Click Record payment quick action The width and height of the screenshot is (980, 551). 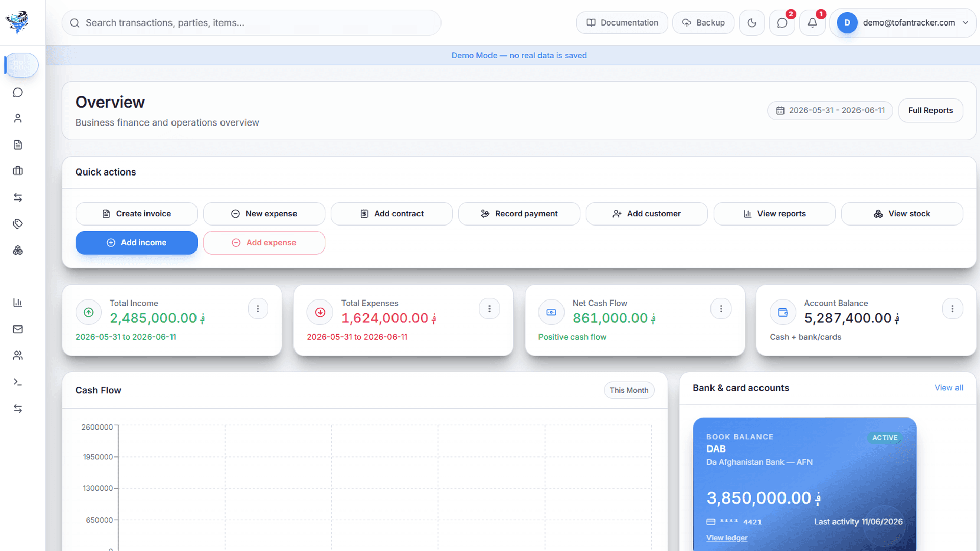(519, 214)
